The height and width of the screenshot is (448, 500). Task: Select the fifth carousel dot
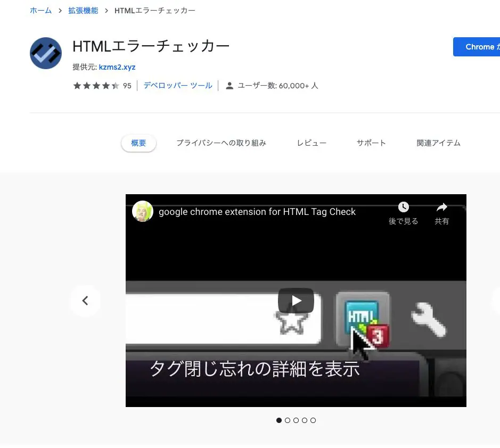point(313,420)
